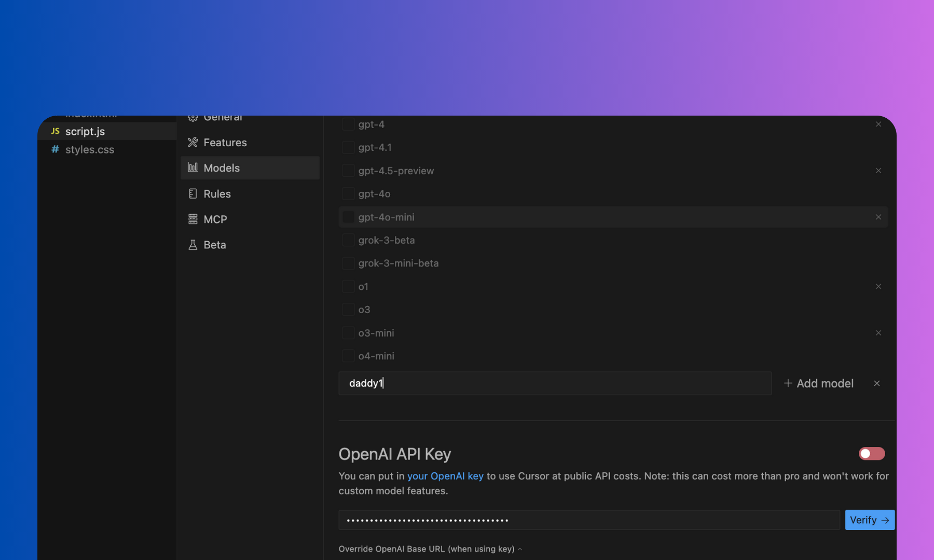
Task: Click the MCP server icon
Action: (x=193, y=219)
